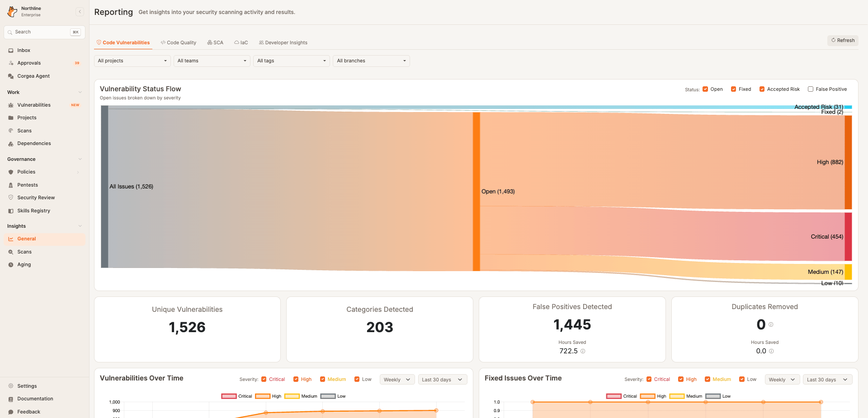Uncheck the Fixed status checkbox
The image size is (868, 418).
click(x=734, y=89)
